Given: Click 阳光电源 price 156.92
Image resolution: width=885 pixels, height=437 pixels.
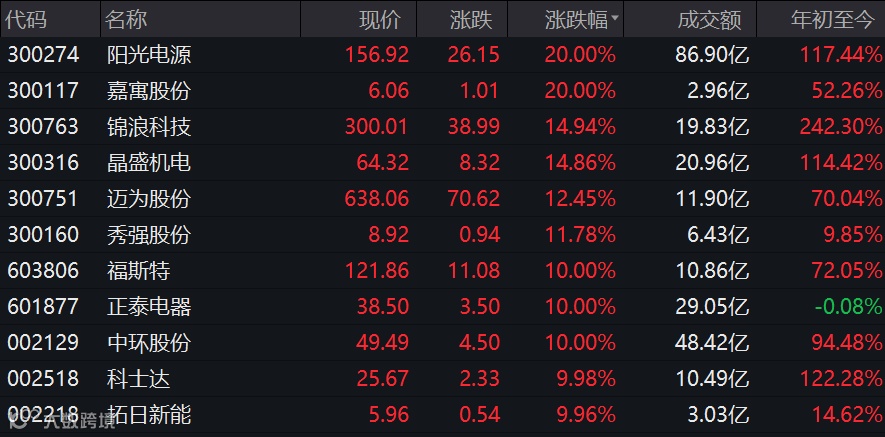Looking at the screenshot, I should coord(376,55).
